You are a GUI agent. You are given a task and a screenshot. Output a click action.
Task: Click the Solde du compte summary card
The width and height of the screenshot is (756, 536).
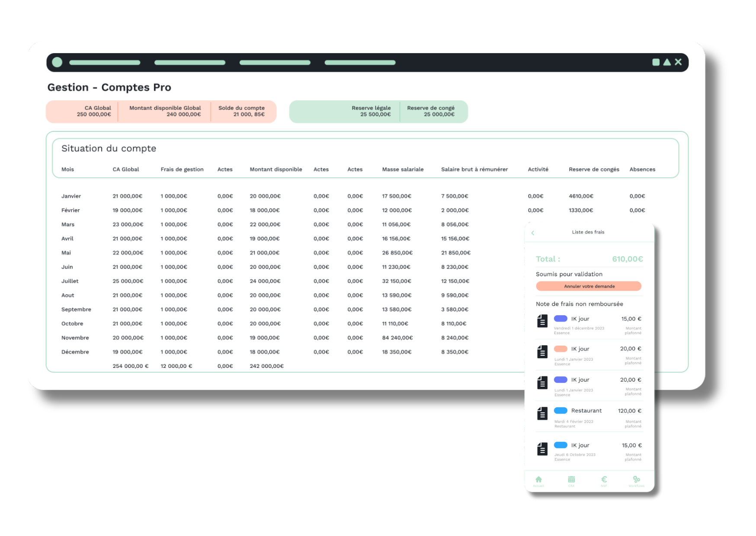(242, 112)
